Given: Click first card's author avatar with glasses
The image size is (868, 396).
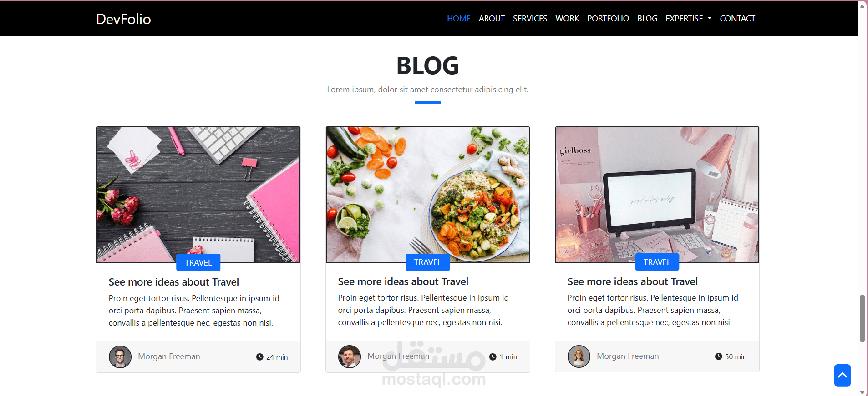Looking at the screenshot, I should click(x=120, y=357).
